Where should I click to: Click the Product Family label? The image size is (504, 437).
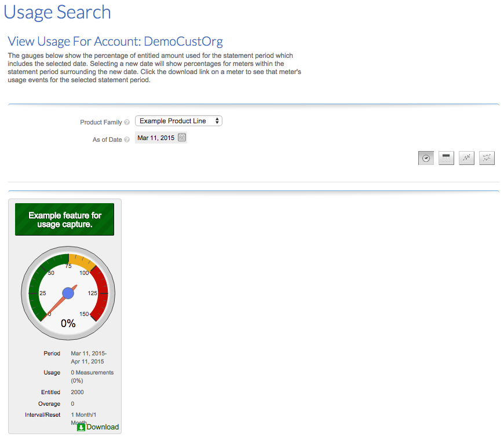pyautogui.click(x=101, y=123)
